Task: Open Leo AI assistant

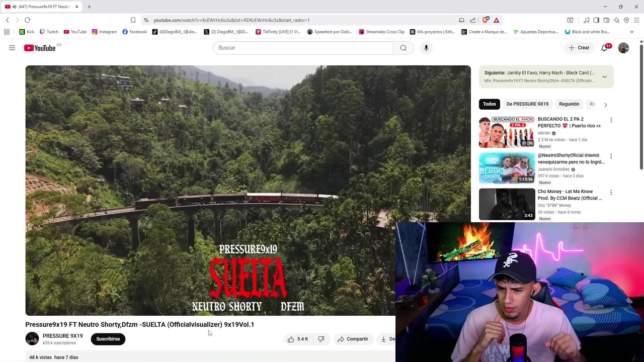Action: pyautogui.click(x=616, y=20)
